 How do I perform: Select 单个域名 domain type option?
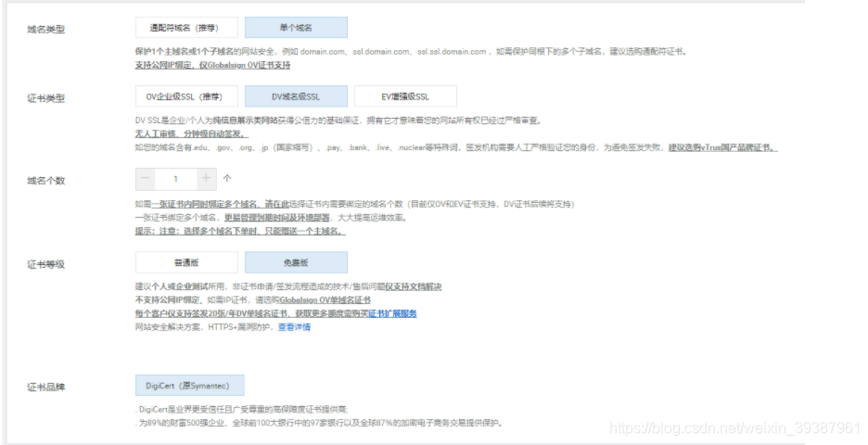pyautogui.click(x=296, y=28)
